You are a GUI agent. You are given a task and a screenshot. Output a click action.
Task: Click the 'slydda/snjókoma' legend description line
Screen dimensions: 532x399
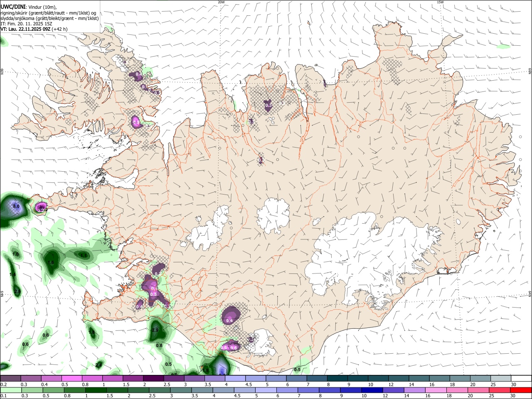49,18
